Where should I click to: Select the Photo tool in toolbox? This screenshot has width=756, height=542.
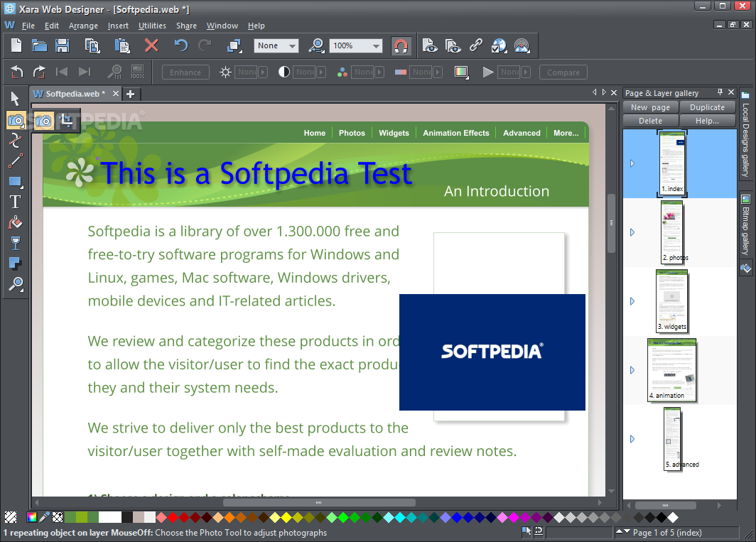pos(16,120)
